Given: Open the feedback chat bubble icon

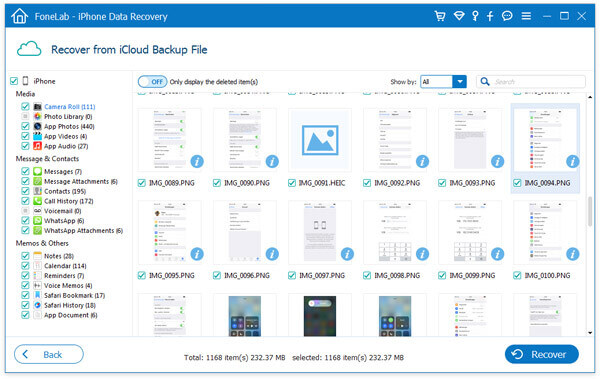Looking at the screenshot, I should point(507,16).
